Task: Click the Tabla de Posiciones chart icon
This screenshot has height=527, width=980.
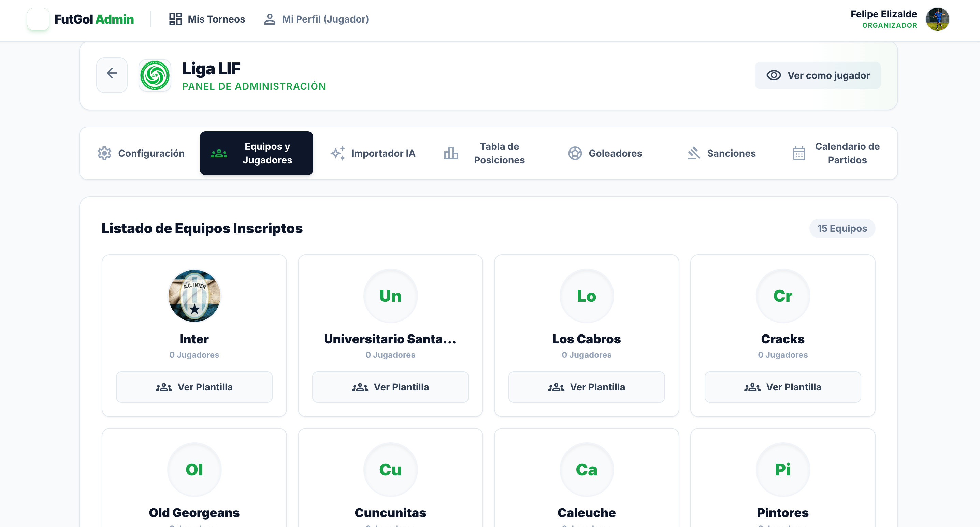Action: 451,153
